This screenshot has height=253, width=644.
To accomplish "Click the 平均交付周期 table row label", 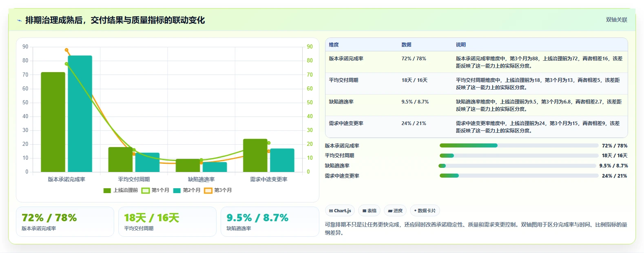I will 344,80.
